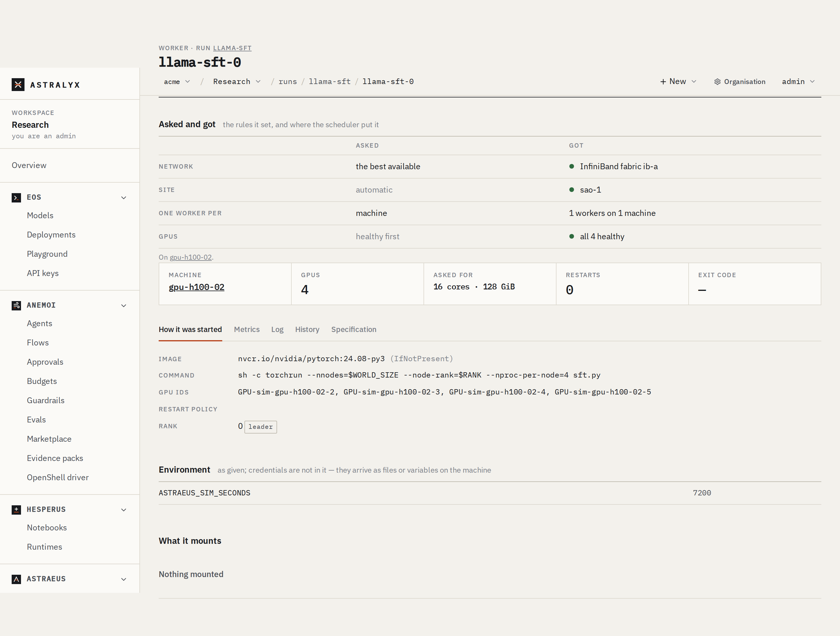Click the Organisation gear icon
840x636 pixels.
(x=717, y=82)
